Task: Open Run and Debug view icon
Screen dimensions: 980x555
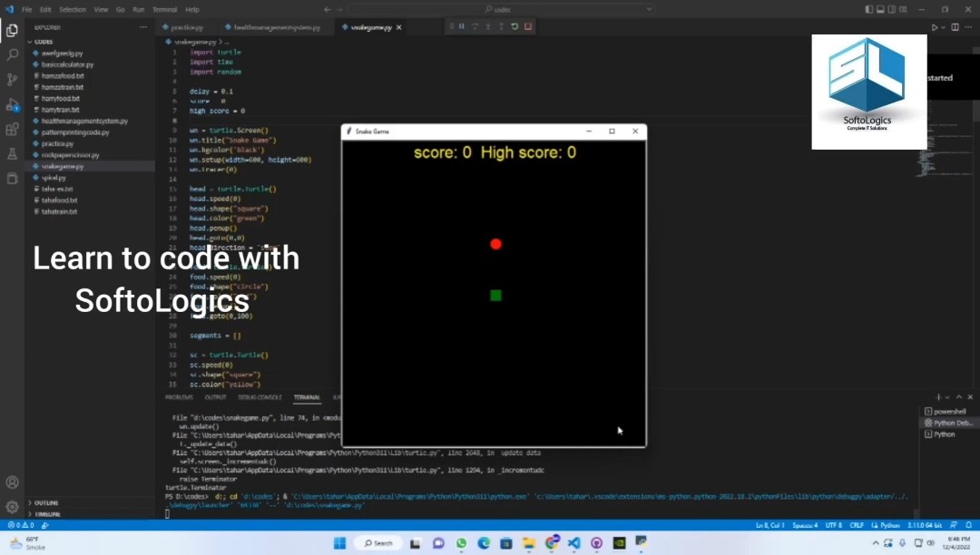Action: point(12,105)
